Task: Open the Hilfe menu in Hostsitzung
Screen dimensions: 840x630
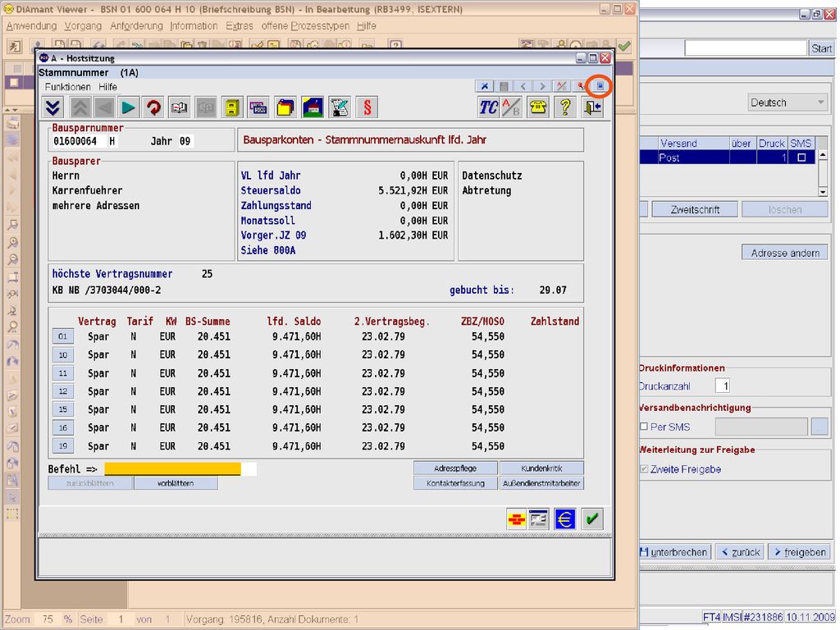Action: [x=107, y=87]
